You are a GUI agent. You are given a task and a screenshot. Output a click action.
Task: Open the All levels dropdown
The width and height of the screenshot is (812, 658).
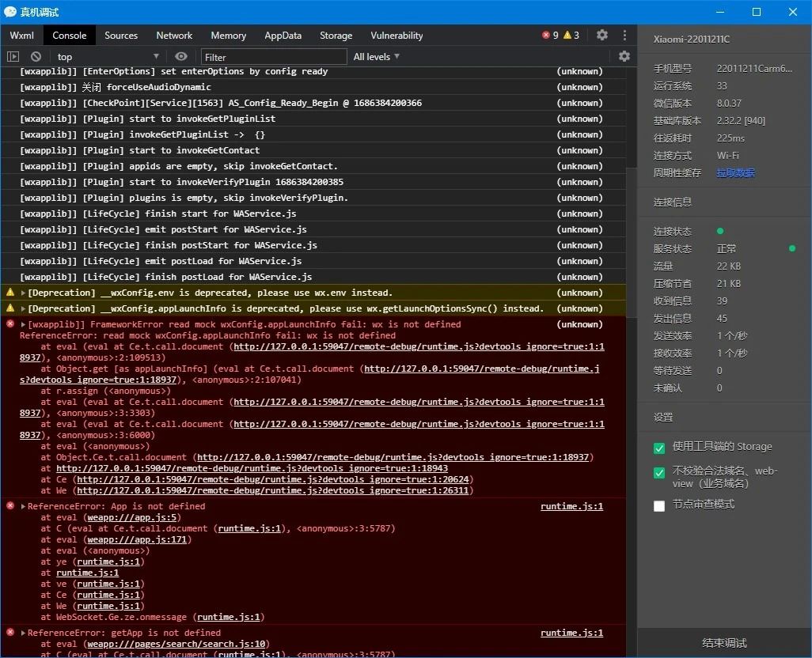[376, 56]
